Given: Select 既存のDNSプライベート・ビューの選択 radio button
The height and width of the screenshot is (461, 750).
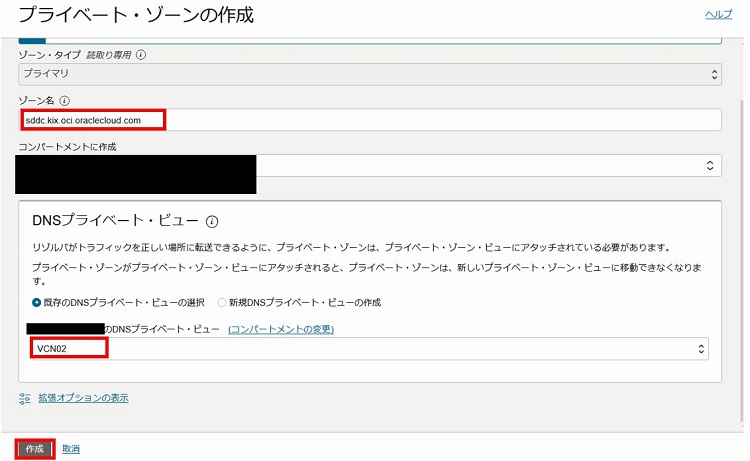Looking at the screenshot, I should coord(37,302).
